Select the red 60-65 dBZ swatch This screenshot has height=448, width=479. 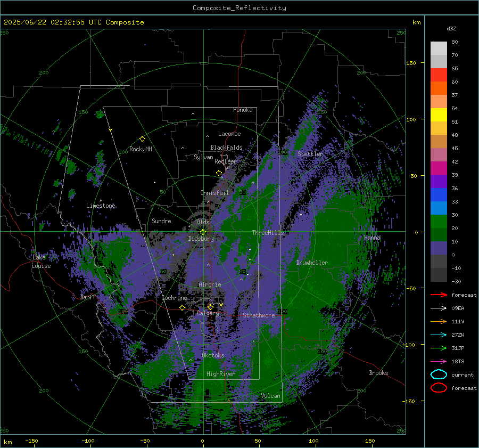tap(439, 75)
